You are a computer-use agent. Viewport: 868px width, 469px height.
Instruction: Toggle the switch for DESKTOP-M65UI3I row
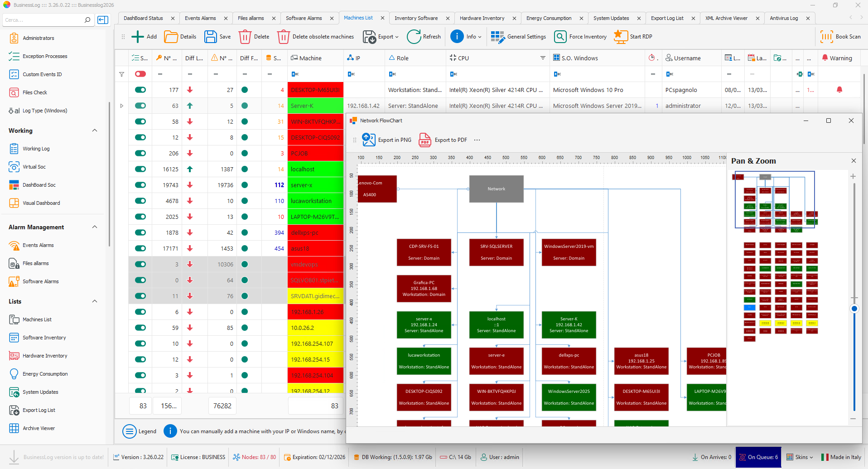coord(140,90)
